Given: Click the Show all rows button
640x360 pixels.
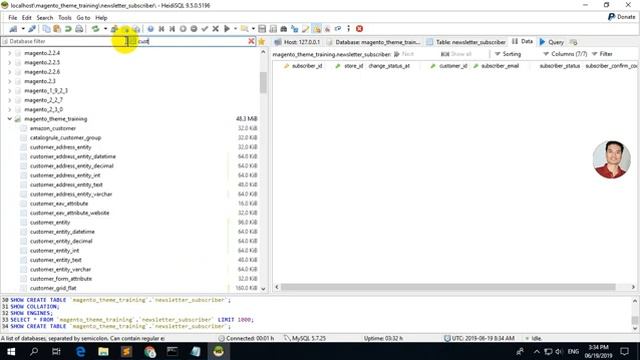Looking at the screenshot, I should click(x=456, y=54).
